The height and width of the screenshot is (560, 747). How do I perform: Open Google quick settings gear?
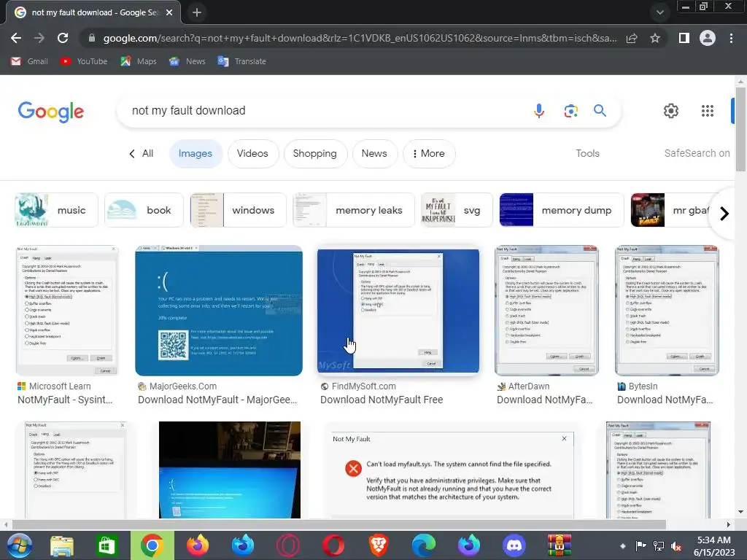tap(671, 111)
